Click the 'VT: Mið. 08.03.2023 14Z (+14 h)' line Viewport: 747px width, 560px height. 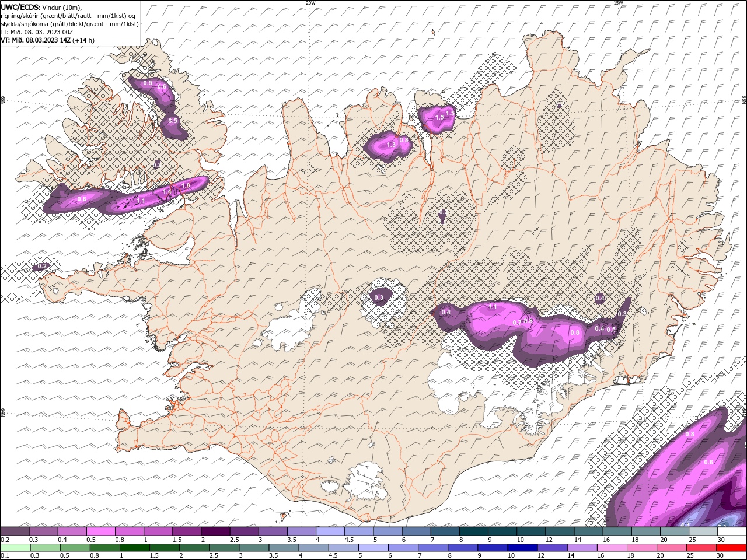click(48, 40)
